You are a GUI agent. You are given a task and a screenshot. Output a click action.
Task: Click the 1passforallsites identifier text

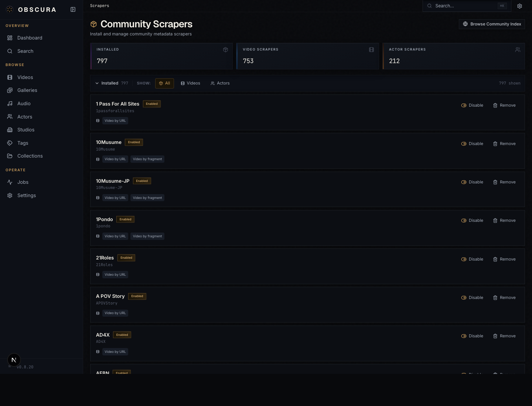[115, 111]
